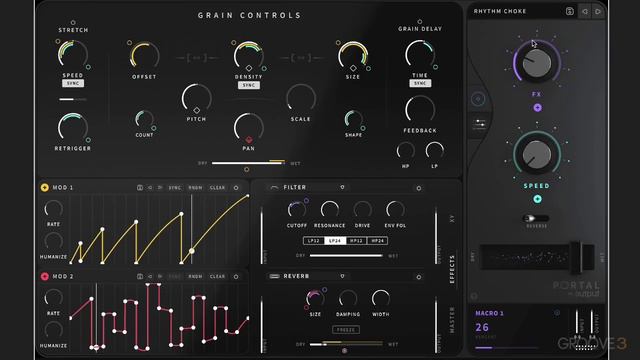The height and width of the screenshot is (360, 640).
Task: Click Mod 2 SYNC button
Action: (175, 276)
